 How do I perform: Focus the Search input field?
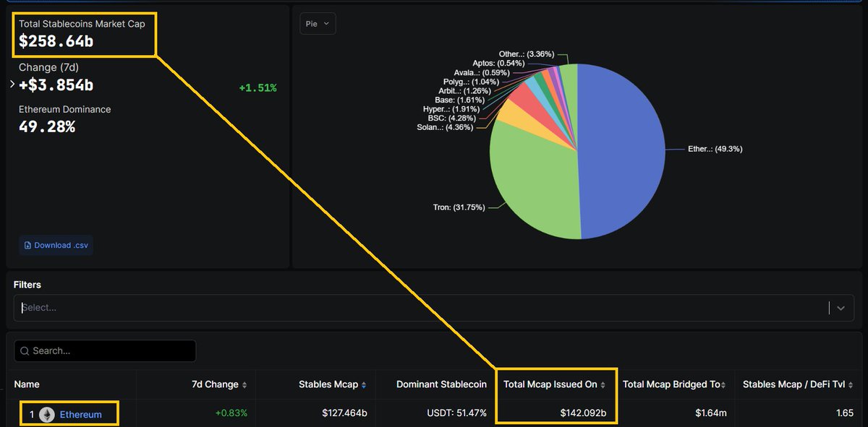click(x=105, y=351)
